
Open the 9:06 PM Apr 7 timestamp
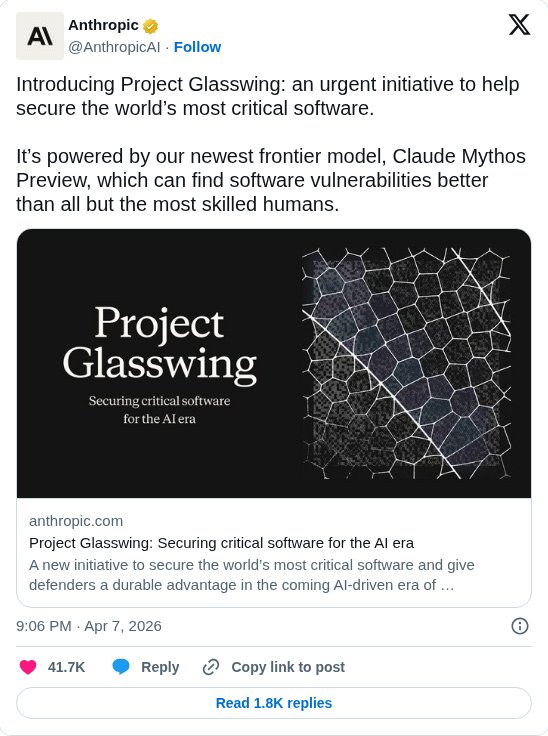click(x=89, y=626)
